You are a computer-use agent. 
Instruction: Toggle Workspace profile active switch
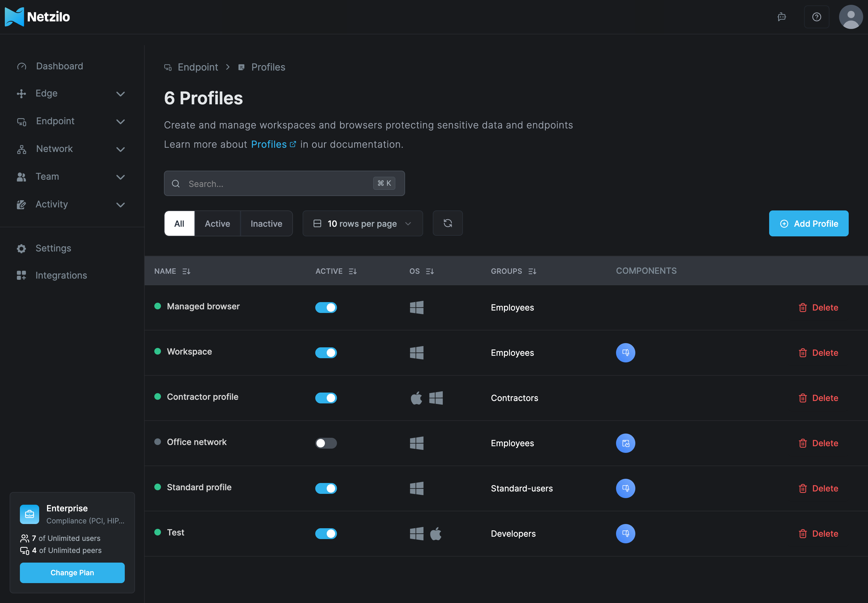(x=326, y=352)
